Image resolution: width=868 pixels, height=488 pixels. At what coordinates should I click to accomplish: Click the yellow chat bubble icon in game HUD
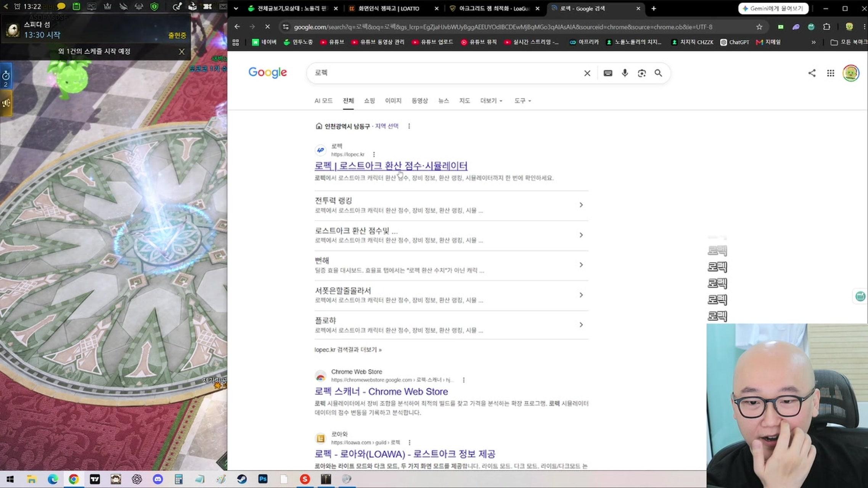[x=61, y=6]
